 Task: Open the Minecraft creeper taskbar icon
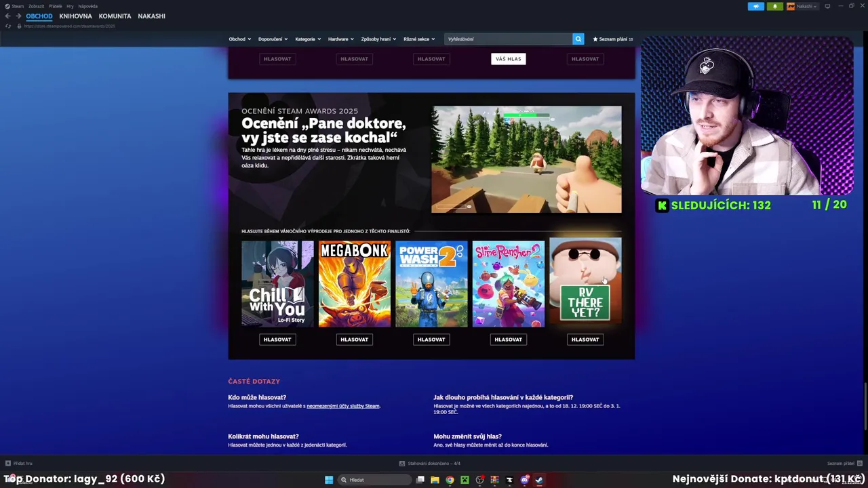(x=465, y=480)
